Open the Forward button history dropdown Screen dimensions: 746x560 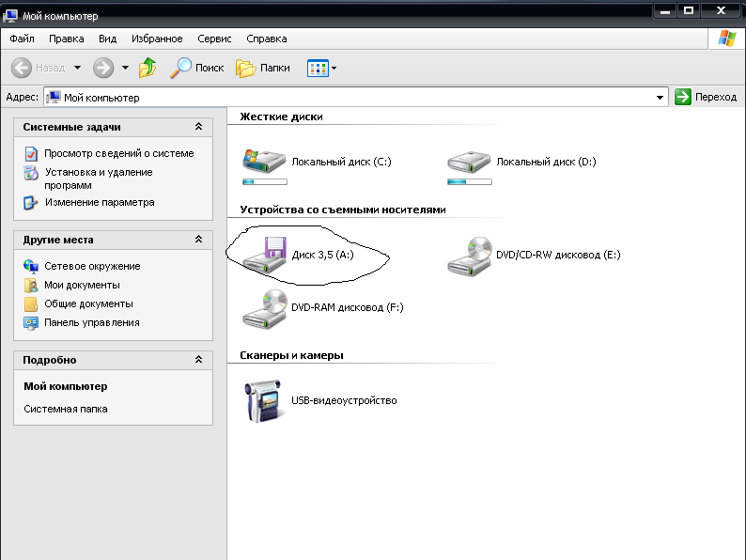click(x=125, y=68)
